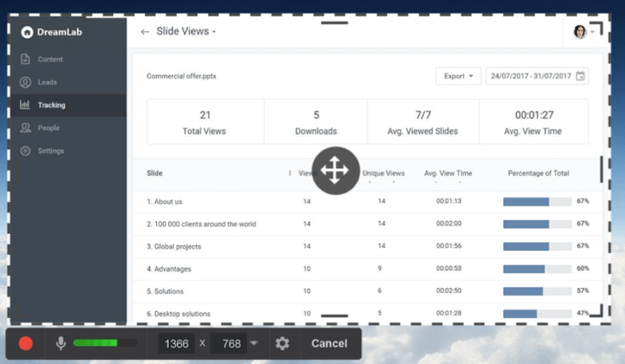The height and width of the screenshot is (364, 625).
Task: Select the Tracking bar chart icon
Action: pos(25,105)
